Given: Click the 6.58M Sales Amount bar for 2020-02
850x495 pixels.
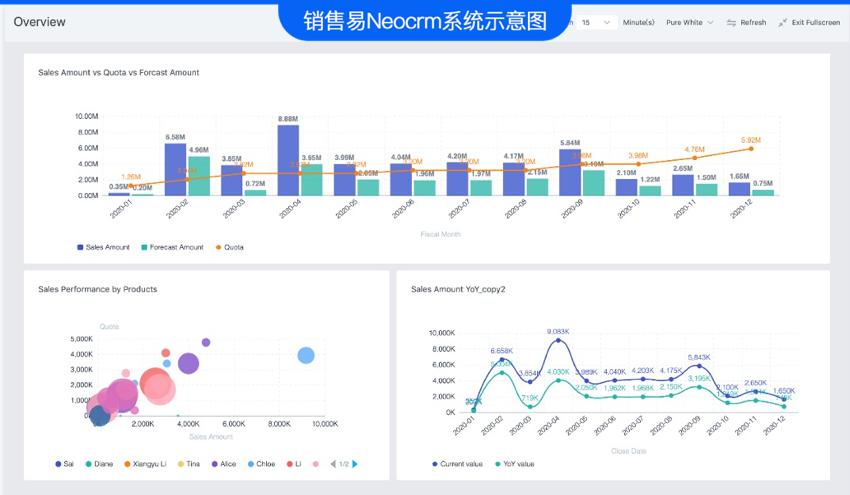Looking at the screenshot, I should (x=175, y=169).
